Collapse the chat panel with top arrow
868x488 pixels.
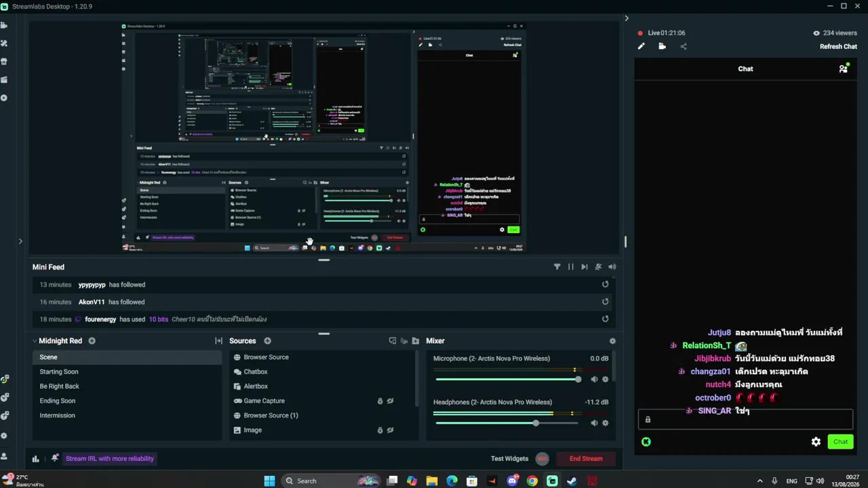click(627, 18)
